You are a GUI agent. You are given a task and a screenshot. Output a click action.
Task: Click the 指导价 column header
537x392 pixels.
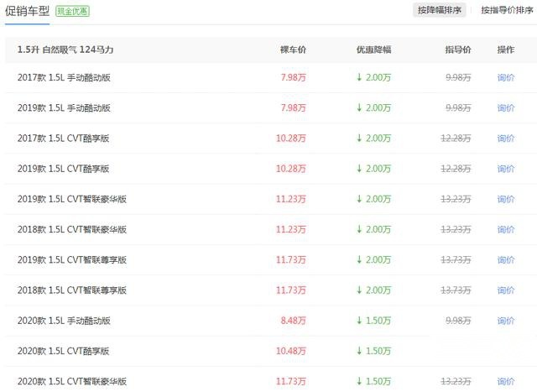point(458,50)
